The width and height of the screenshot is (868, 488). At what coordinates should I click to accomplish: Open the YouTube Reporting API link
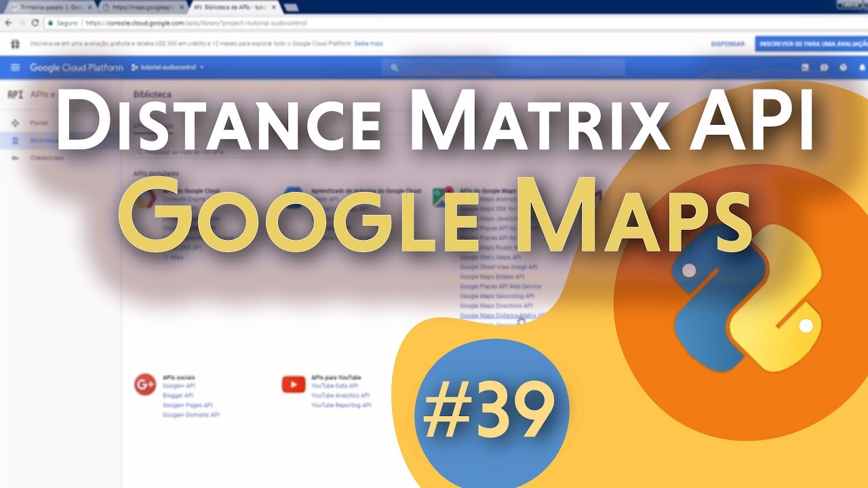tap(341, 405)
